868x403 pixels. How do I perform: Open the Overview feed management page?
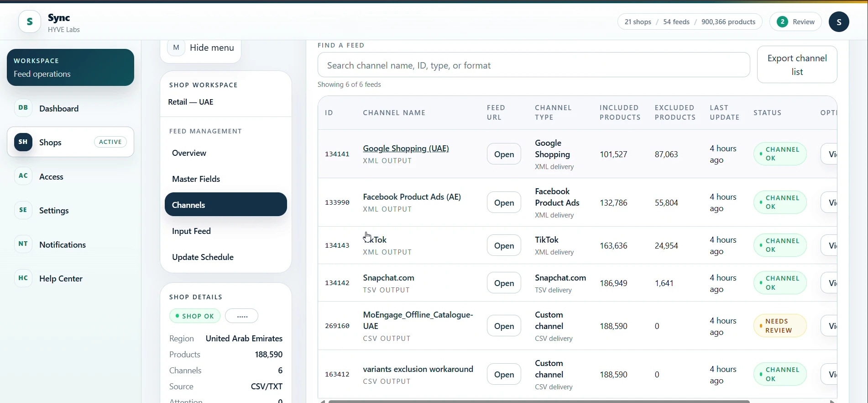coord(226,153)
